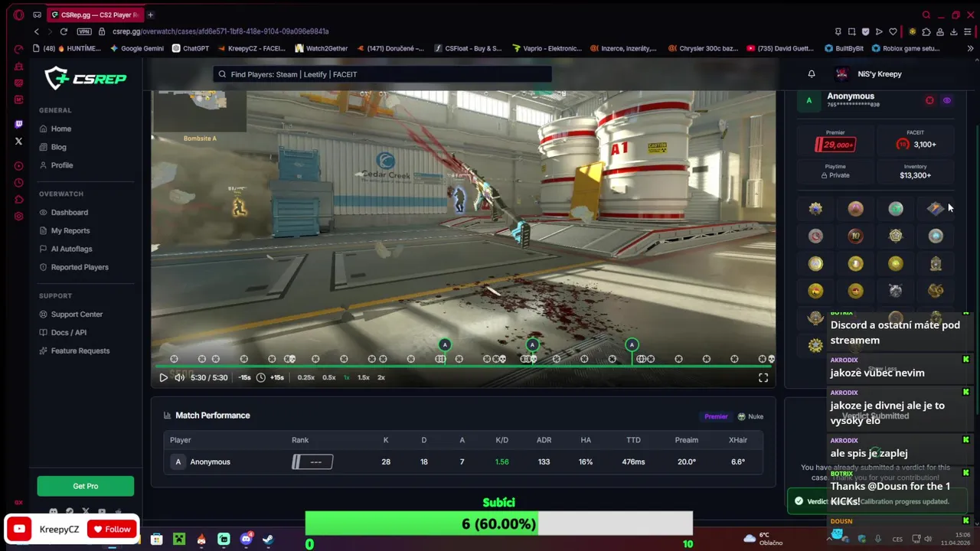Click the green replay progress bar
Screen dimensions: 980x551
[x=463, y=367]
